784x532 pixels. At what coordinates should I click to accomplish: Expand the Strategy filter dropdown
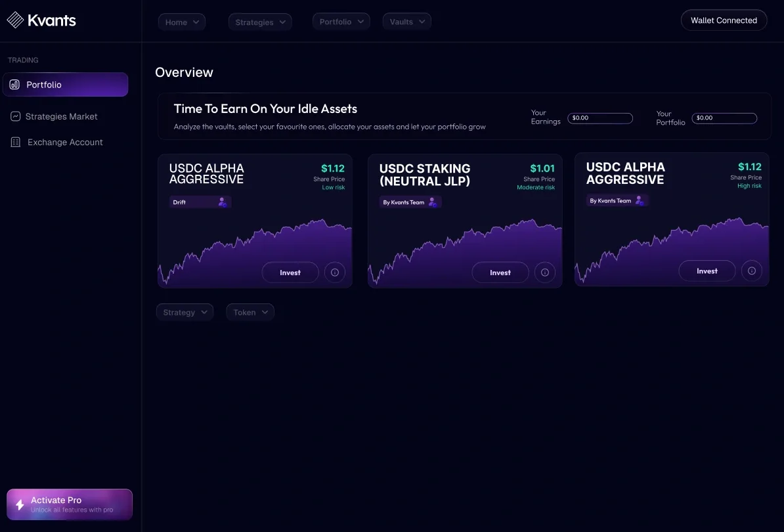coord(185,312)
